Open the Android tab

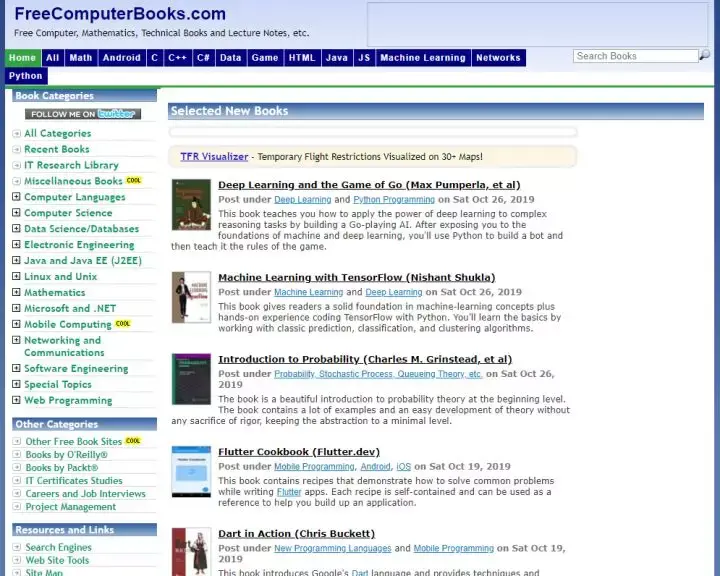click(122, 57)
